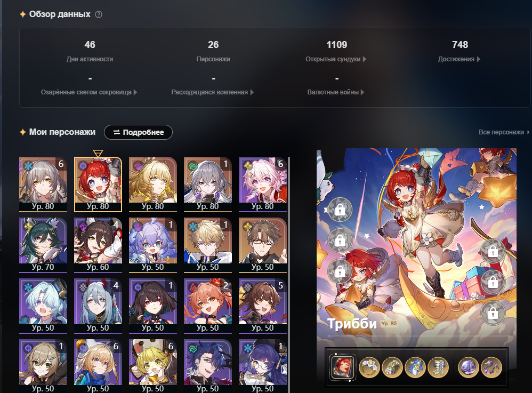Click the Ур. 80 badge beside Трибби

point(389,324)
